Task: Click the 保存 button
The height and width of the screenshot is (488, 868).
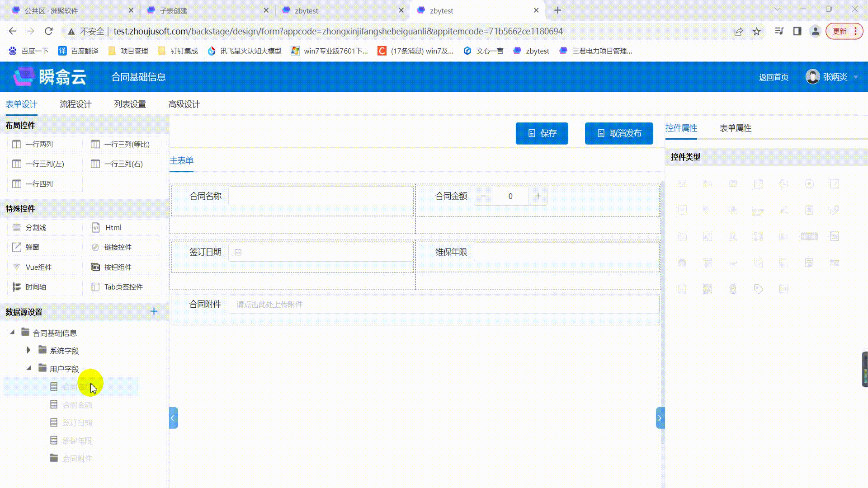Action: coord(542,133)
